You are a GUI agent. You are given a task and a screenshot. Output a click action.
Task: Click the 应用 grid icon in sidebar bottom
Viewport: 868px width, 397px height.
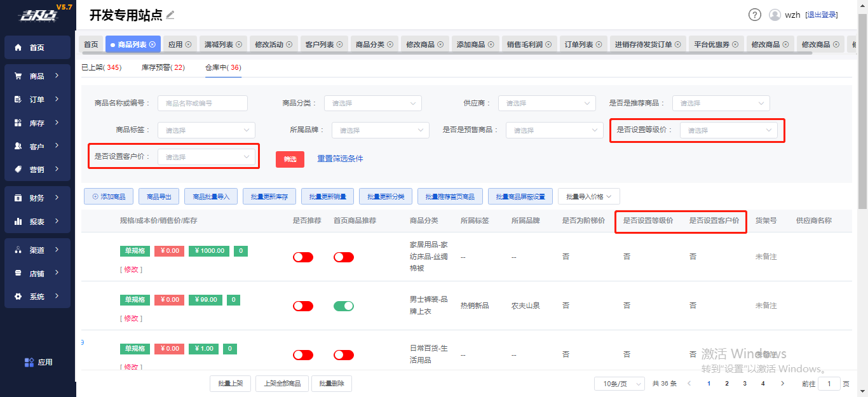point(29,362)
